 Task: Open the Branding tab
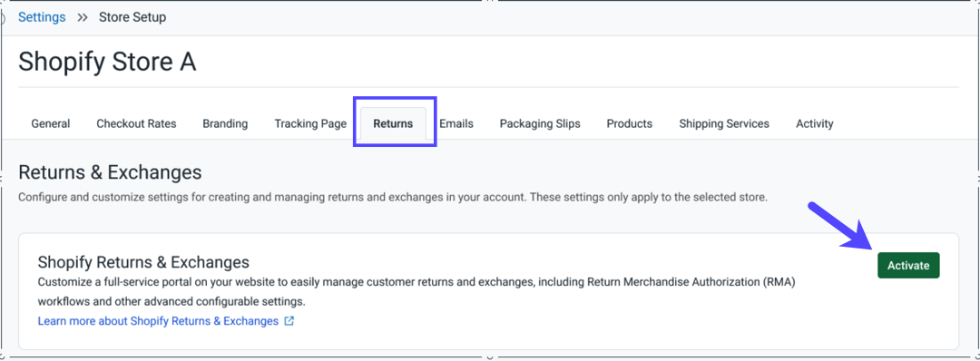tap(225, 123)
